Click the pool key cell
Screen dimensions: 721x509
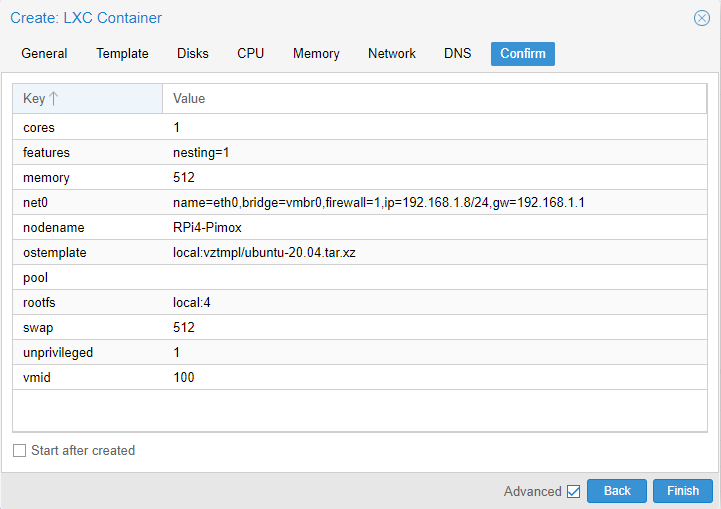(x=87, y=277)
